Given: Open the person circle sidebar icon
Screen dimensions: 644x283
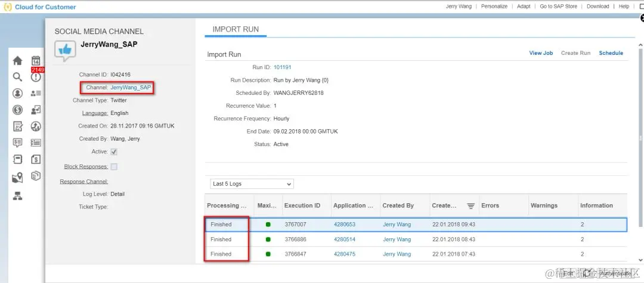Looking at the screenshot, I should (17, 94).
